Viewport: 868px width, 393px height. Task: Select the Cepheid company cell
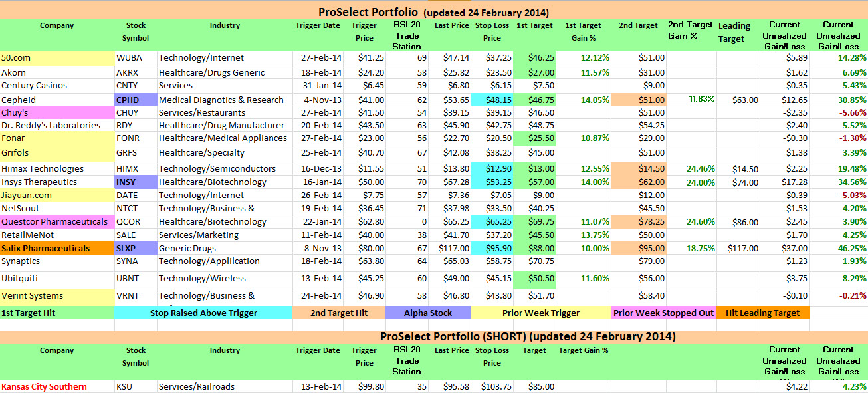coord(57,100)
